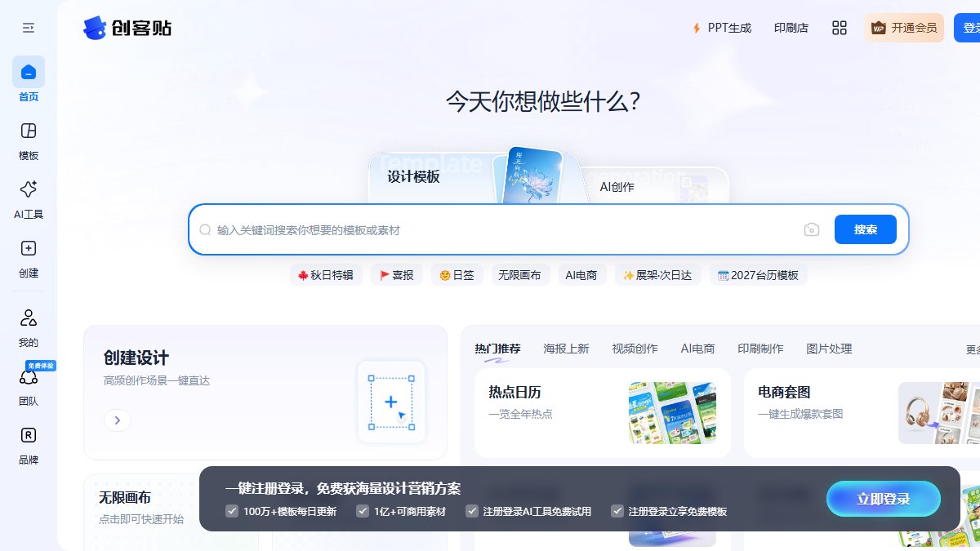Open 品牌 in the sidebar
This screenshot has height=551, width=980.
coord(29,446)
